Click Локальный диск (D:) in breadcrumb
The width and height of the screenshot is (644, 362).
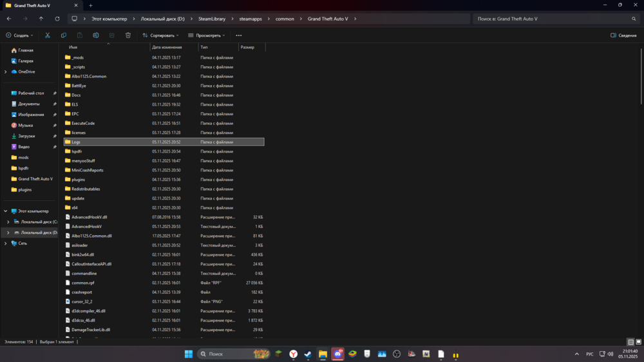(x=163, y=19)
